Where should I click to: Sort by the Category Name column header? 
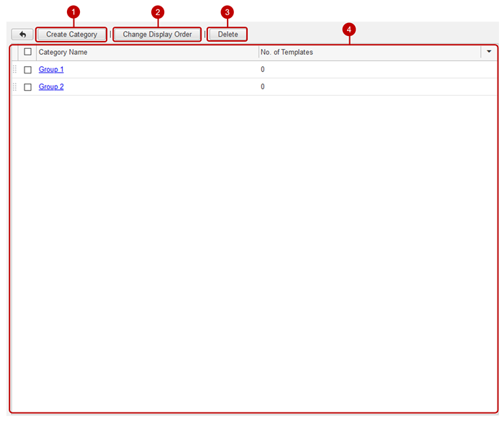click(x=63, y=53)
